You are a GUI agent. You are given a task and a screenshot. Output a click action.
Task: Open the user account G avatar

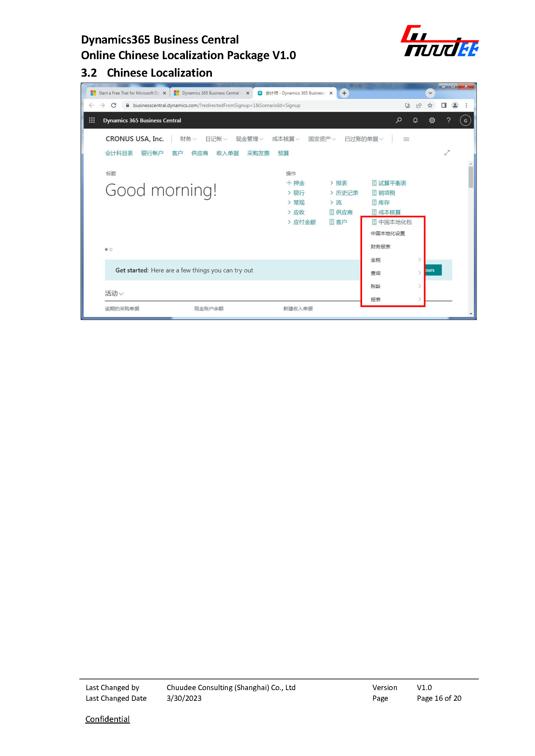coord(465,121)
